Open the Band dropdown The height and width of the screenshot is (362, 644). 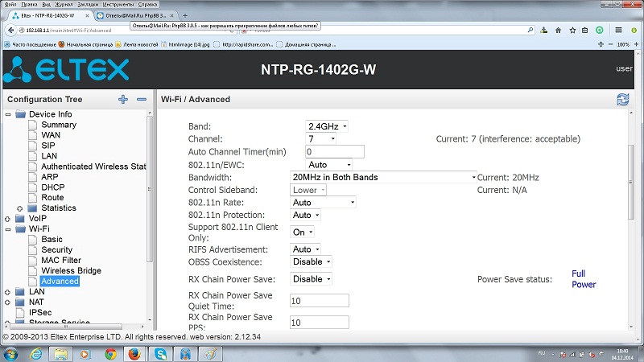pyautogui.click(x=327, y=126)
